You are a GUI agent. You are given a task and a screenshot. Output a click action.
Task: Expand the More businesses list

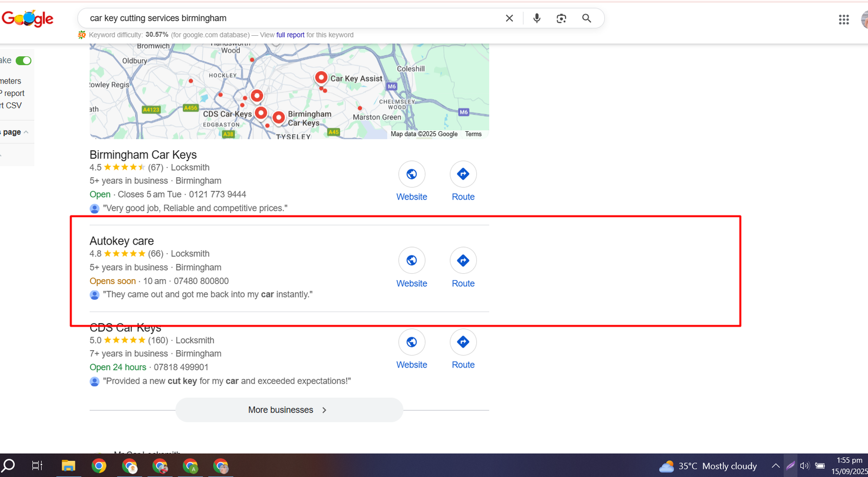[x=289, y=410]
